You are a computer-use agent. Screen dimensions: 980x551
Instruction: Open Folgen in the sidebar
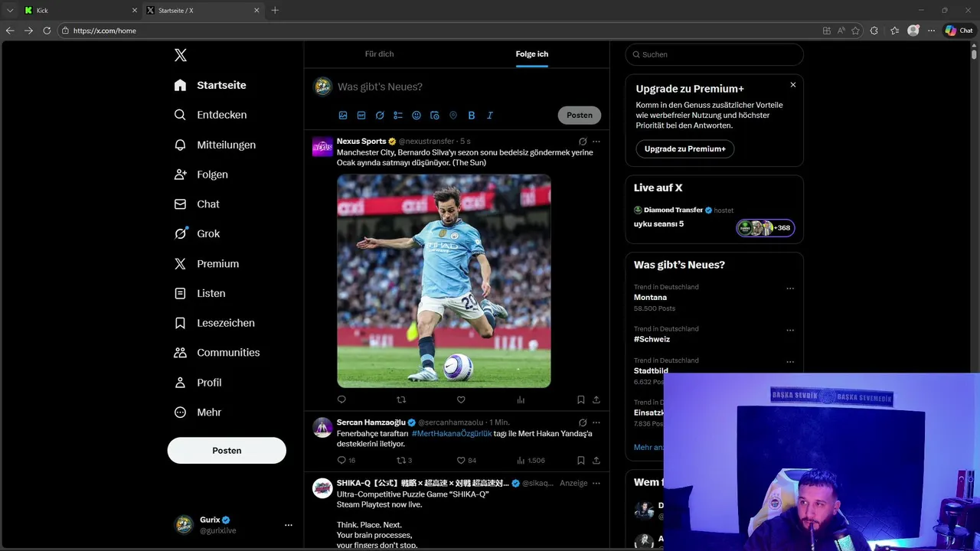coord(201,174)
